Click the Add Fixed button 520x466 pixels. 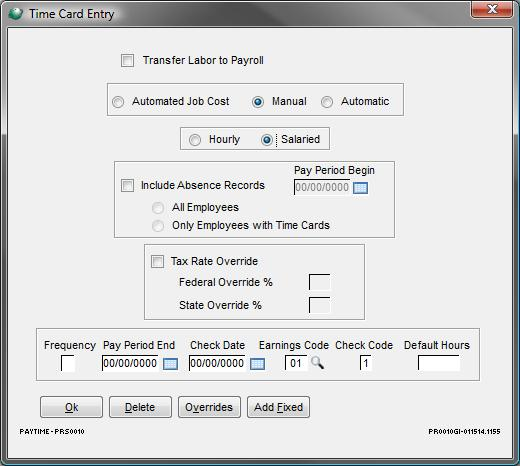278,407
